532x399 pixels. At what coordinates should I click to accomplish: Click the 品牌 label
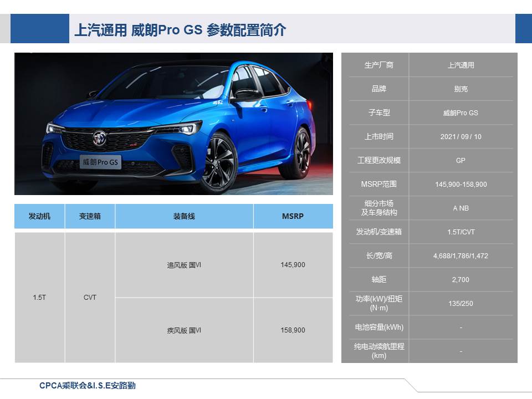click(x=379, y=89)
